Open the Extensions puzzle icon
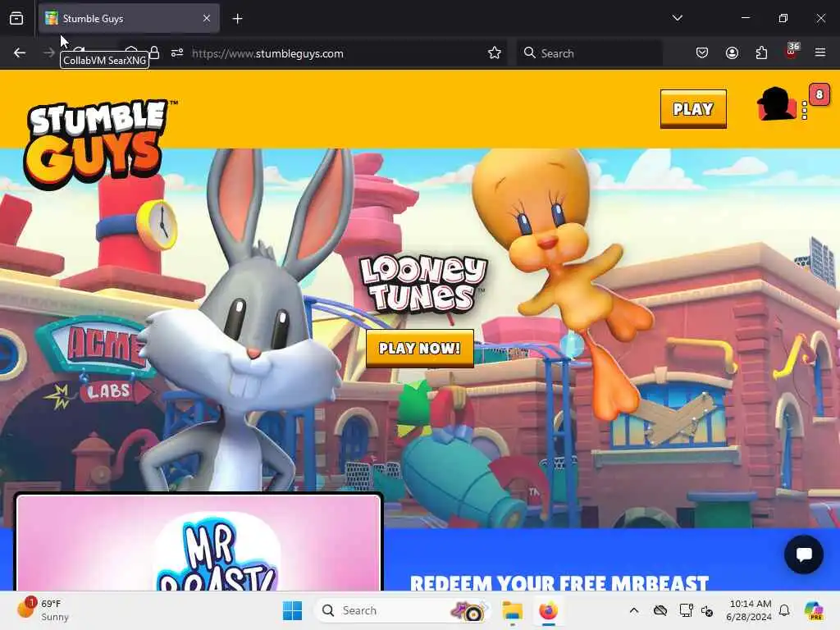Screen dimensions: 840x630 click(761, 52)
